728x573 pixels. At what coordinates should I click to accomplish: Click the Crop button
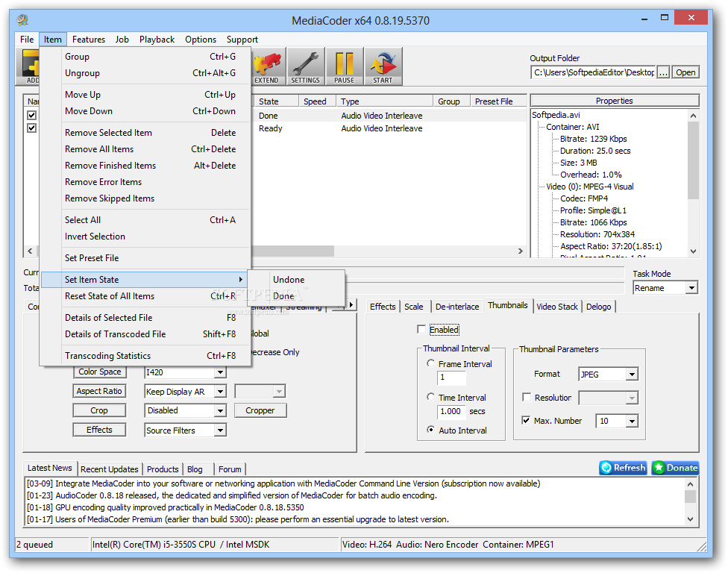tap(99, 410)
